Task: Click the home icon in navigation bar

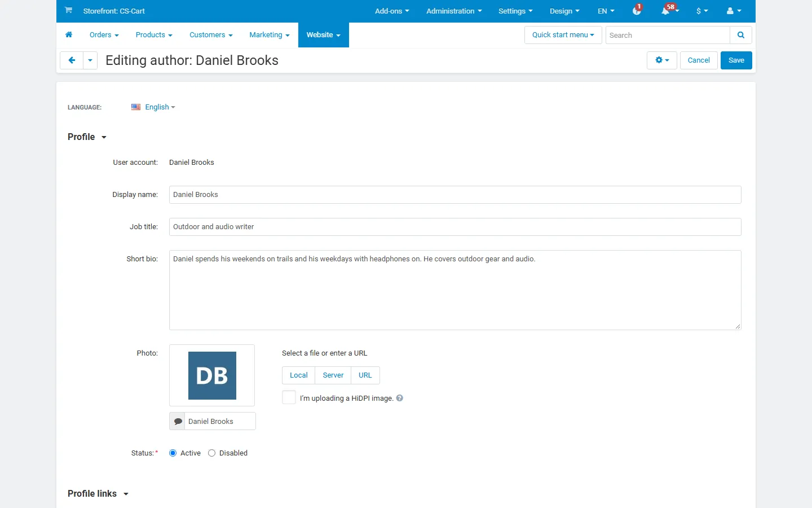Action: pos(69,35)
